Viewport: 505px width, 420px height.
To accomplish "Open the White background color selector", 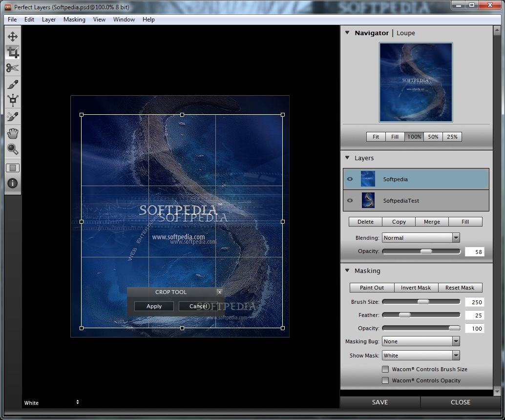I will 52,402.
